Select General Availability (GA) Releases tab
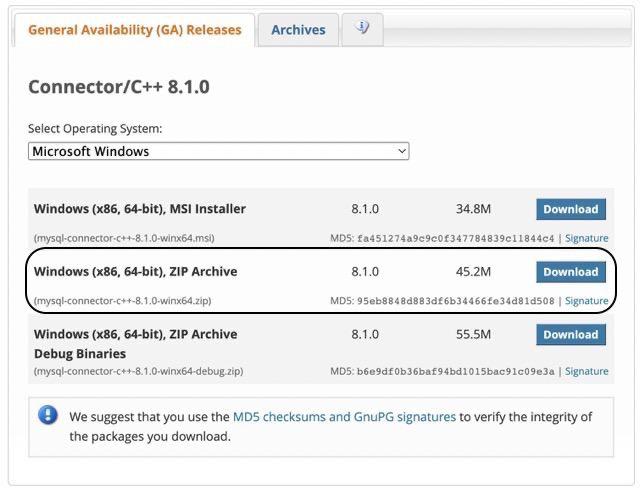This screenshot has width=640, height=495. 135,30
